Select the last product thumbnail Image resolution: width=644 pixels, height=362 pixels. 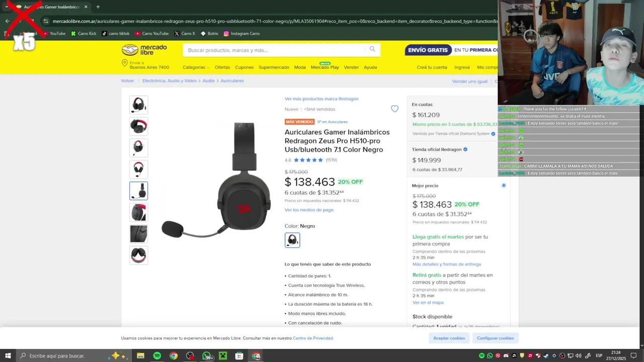(x=138, y=255)
